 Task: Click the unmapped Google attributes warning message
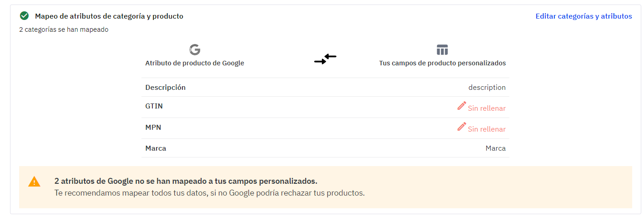coord(186,181)
